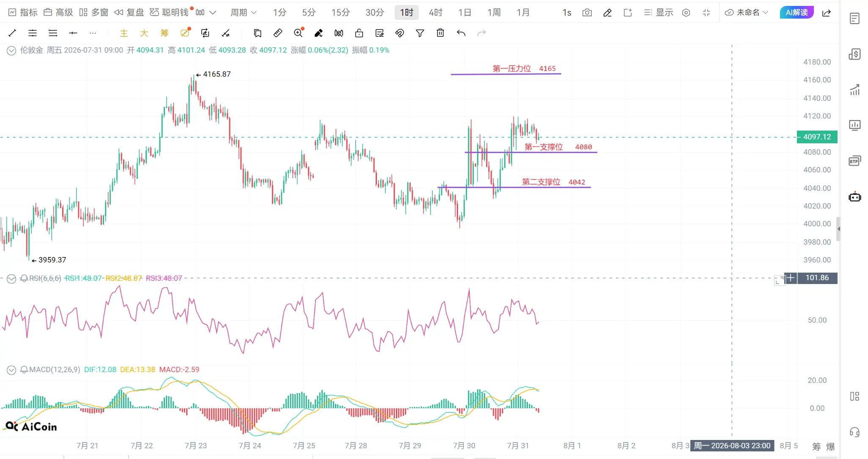Open the 指标 indicators menu

point(23,13)
